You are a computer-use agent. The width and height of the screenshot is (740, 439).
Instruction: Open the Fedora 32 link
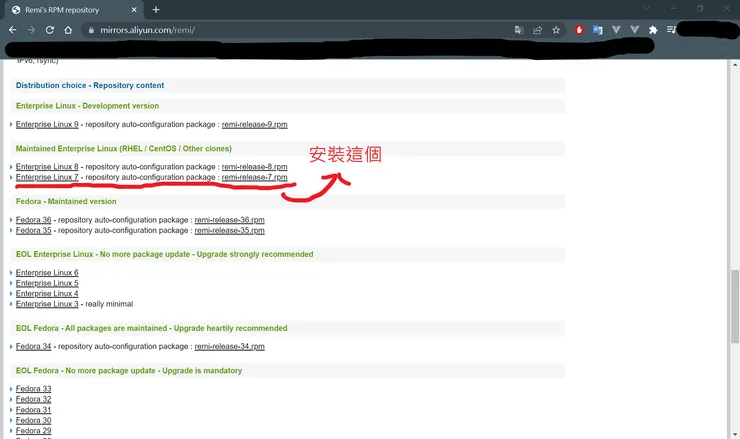[x=34, y=399]
